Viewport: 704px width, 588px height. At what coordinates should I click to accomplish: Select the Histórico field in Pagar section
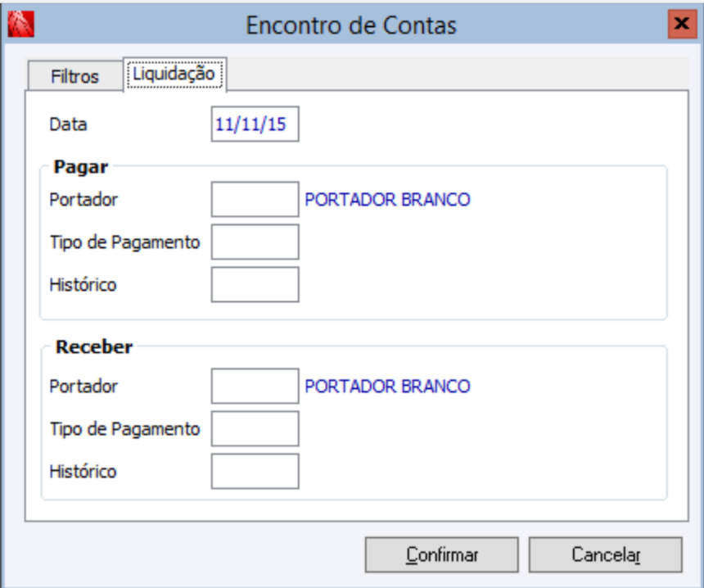tap(255, 284)
